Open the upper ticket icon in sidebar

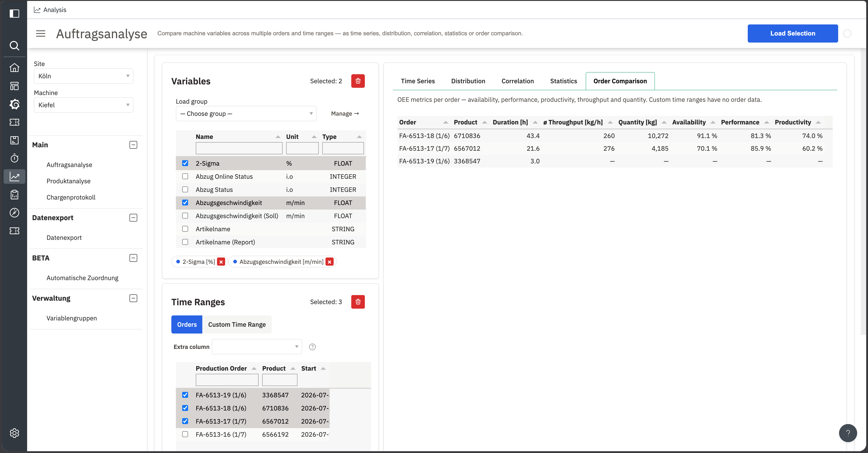14,122
